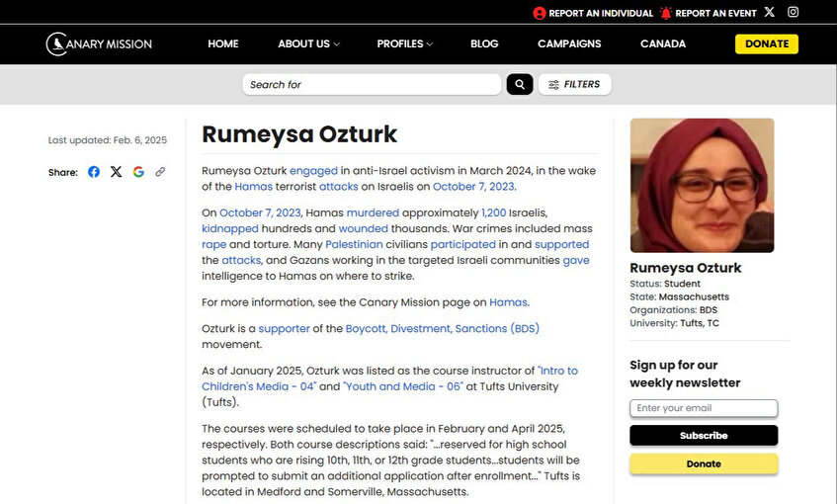
Task: Open the 'murdered' hyperlink
Action: point(373,212)
